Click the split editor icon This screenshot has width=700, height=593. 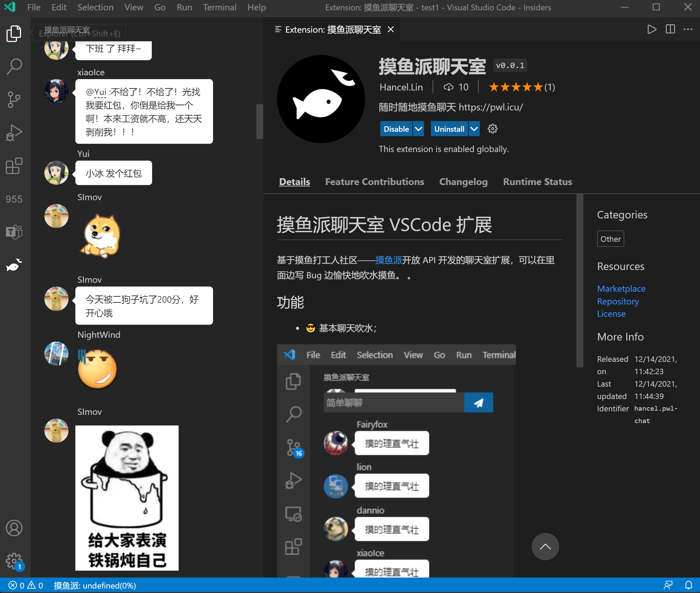tap(670, 29)
